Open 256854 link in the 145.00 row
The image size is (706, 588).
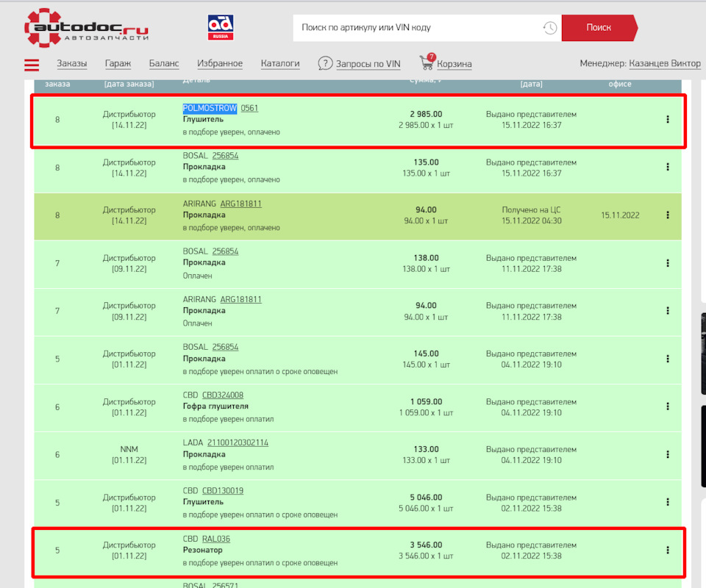(x=225, y=348)
